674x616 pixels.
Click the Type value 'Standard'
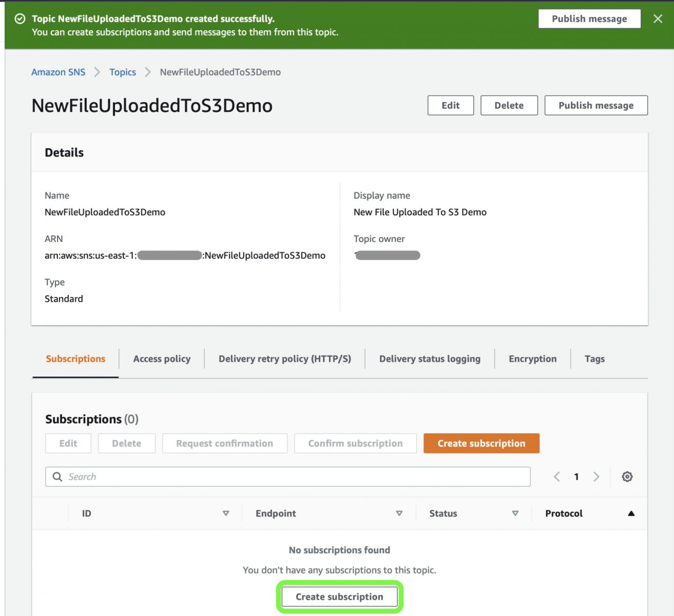point(64,299)
